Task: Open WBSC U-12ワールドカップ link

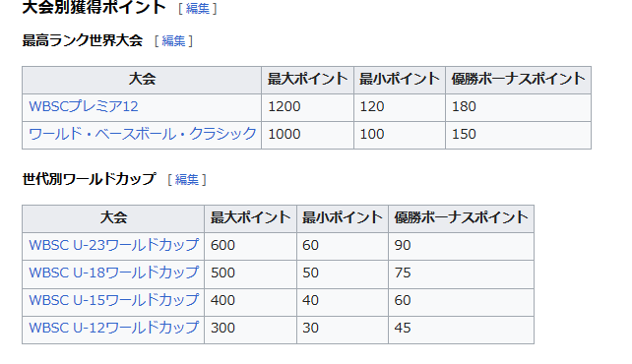Action: [113, 328]
